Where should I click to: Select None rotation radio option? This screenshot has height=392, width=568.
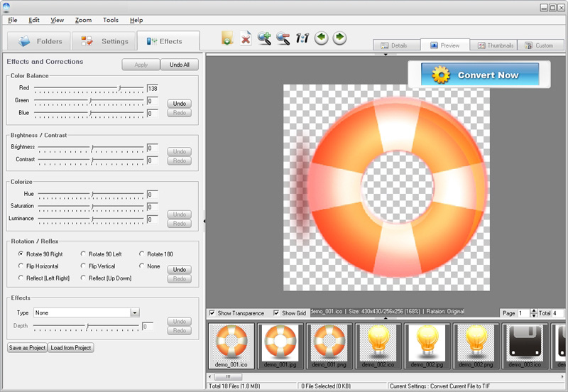coord(141,266)
